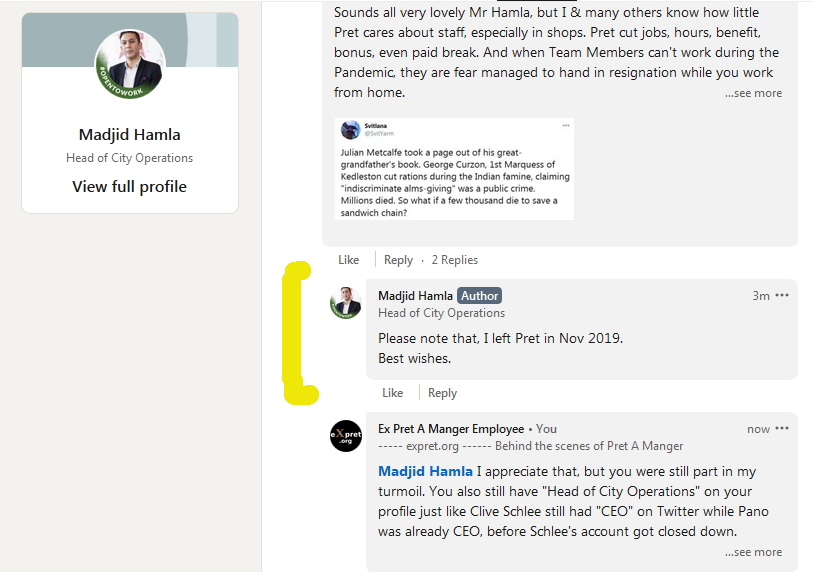This screenshot has height=572, width=813.
Task: Expand the top comment with see more
Action: tap(753, 93)
